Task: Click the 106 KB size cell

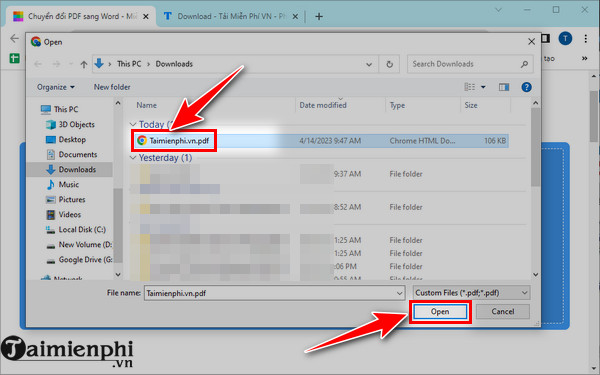Action: tap(495, 141)
